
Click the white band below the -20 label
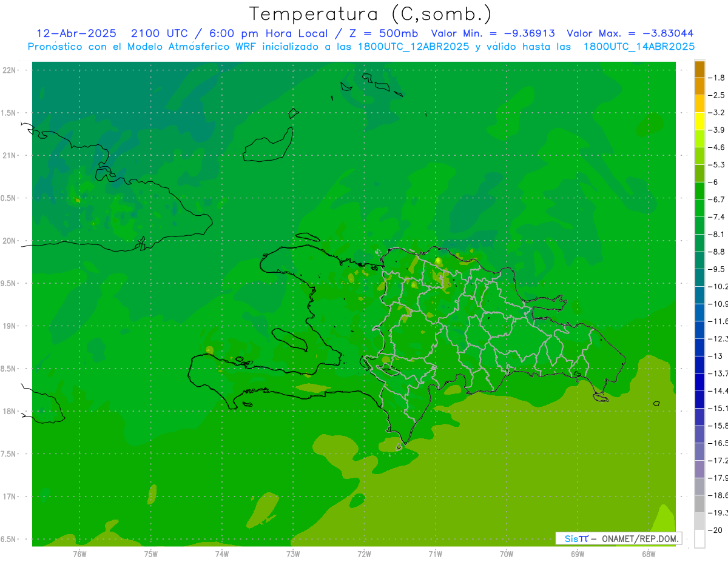pos(699,538)
